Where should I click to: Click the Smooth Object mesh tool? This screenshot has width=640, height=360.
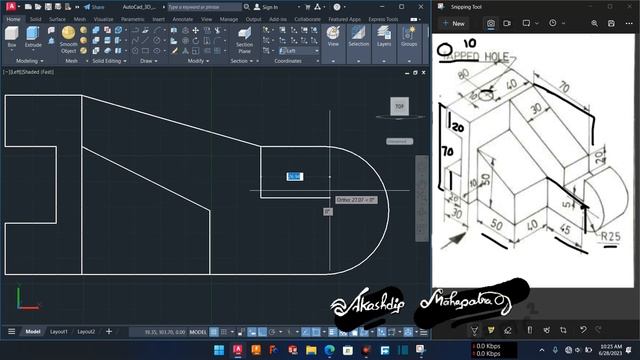pyautogui.click(x=68, y=40)
